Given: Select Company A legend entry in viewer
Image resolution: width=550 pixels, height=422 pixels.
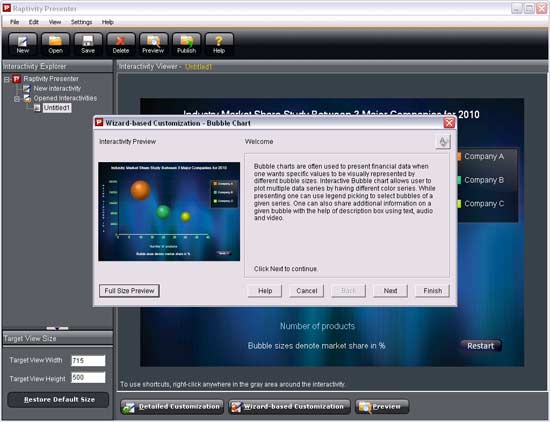Looking at the screenshot, I should tap(481, 156).
